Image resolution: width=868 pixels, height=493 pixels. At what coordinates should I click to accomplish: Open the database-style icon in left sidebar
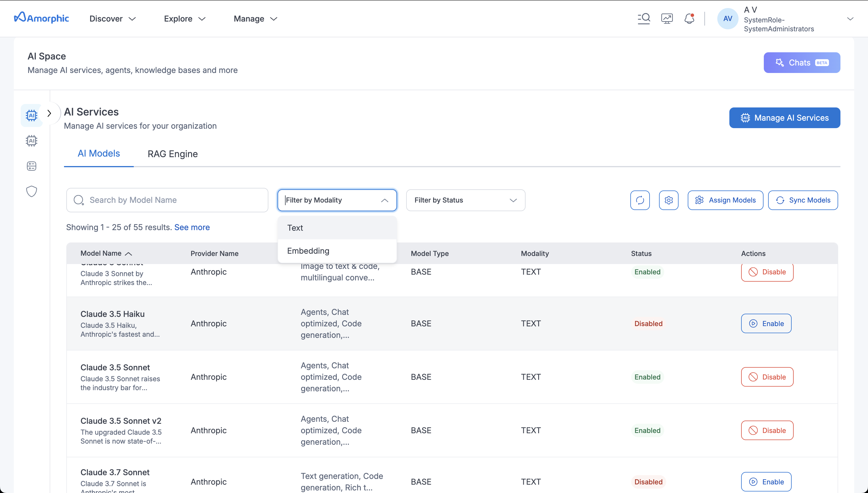point(32,166)
